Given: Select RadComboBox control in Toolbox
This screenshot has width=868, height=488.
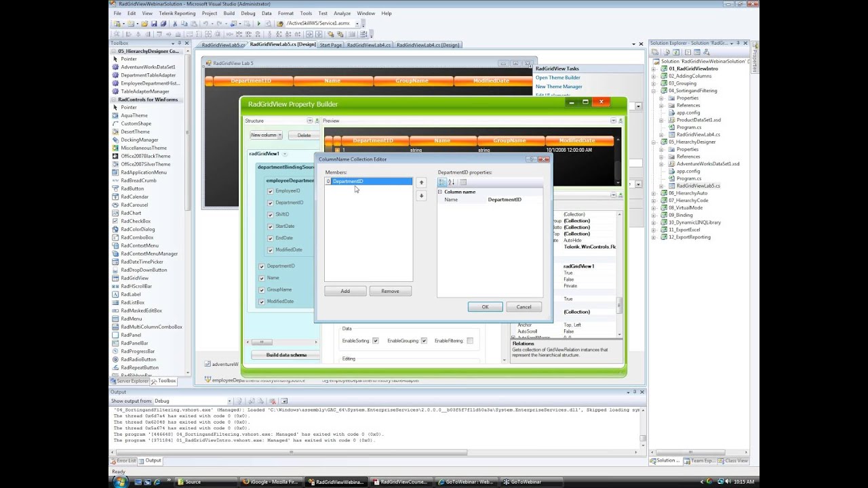Looking at the screenshot, I should point(137,237).
